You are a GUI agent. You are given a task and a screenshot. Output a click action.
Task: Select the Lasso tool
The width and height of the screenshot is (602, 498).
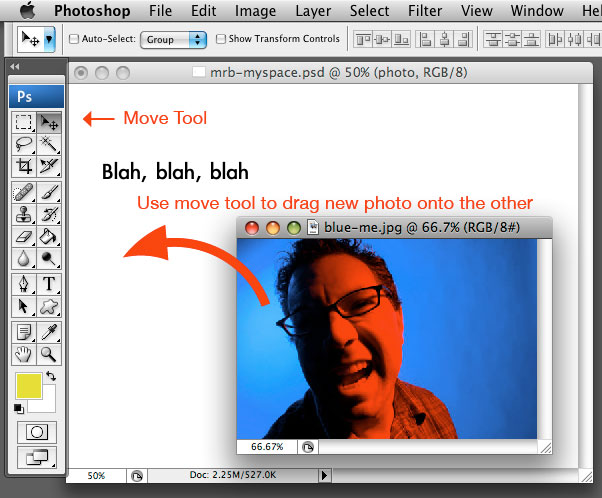coord(24,144)
